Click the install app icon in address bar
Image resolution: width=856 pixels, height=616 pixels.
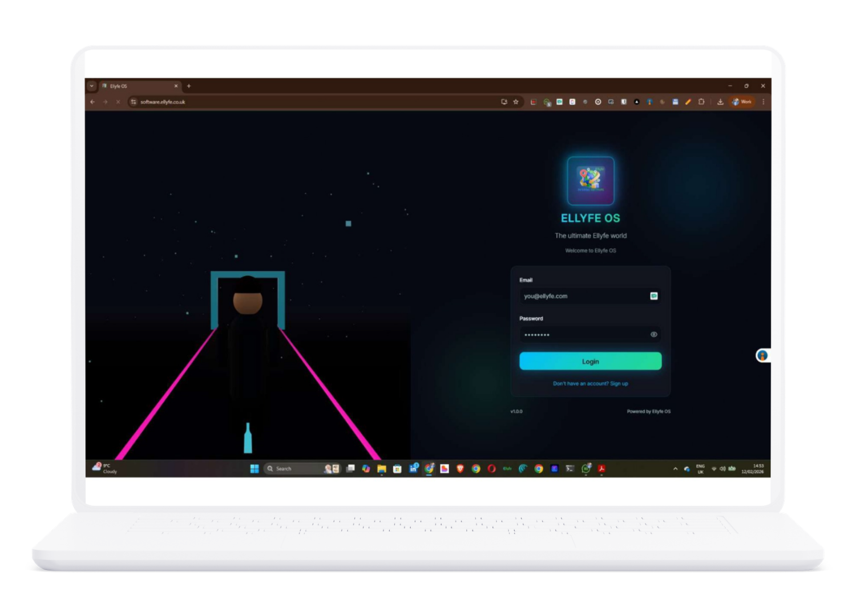[504, 102]
